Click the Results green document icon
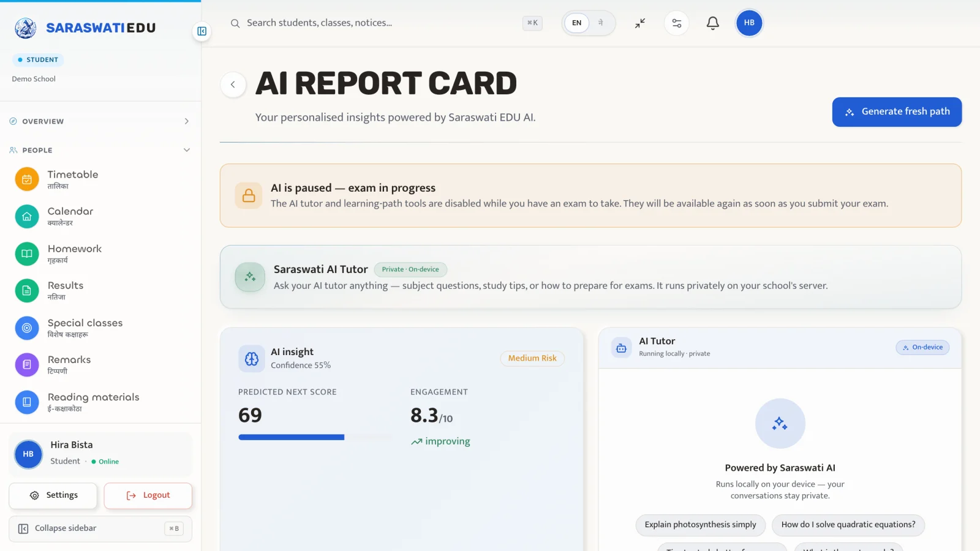The image size is (980, 551). tap(27, 291)
